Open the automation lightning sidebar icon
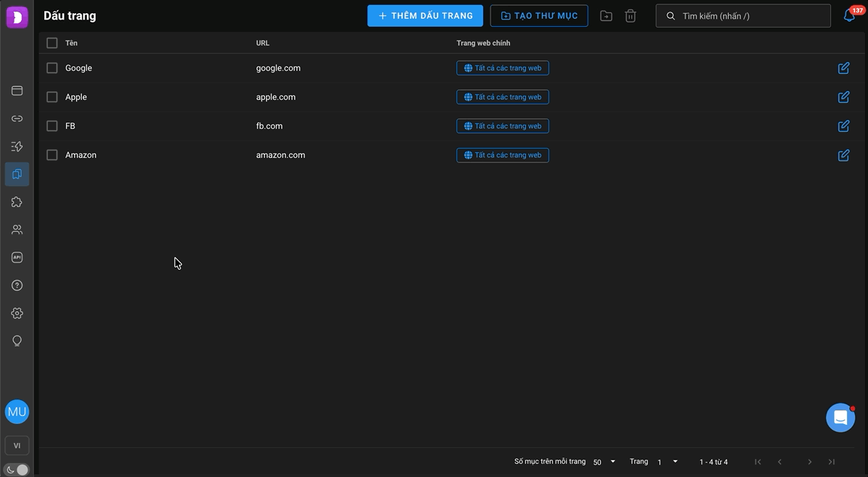Viewport: 868px width, 477px height. click(x=17, y=146)
